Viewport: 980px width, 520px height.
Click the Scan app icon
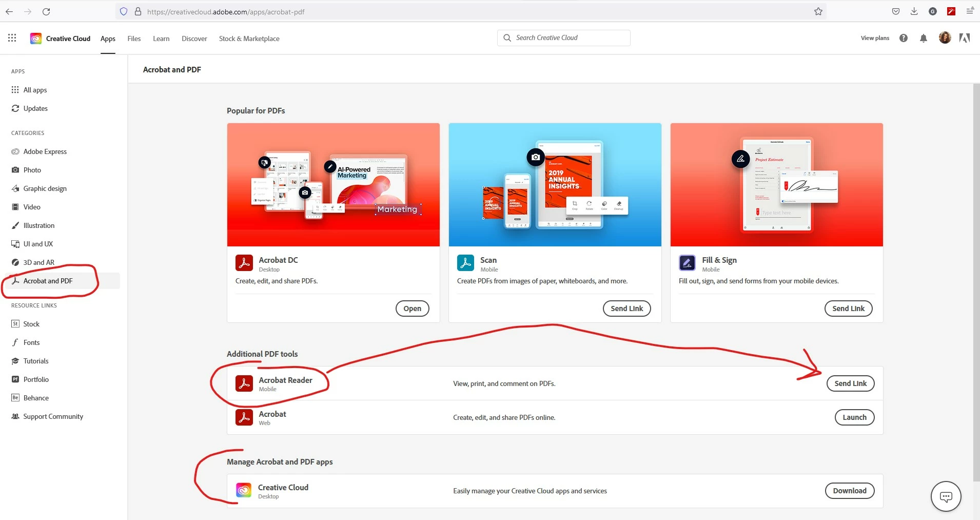466,263
